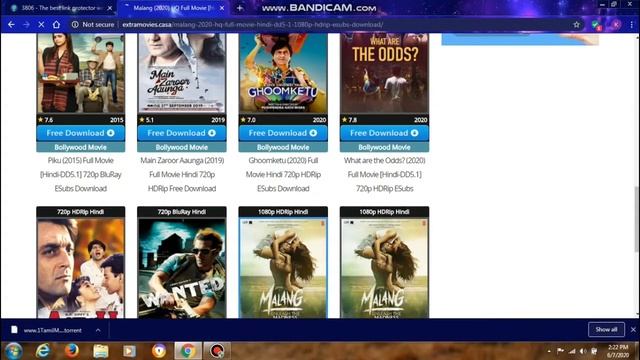This screenshot has width=640, height=360.
Task: Open the green shield extension icon
Action: click(596, 25)
